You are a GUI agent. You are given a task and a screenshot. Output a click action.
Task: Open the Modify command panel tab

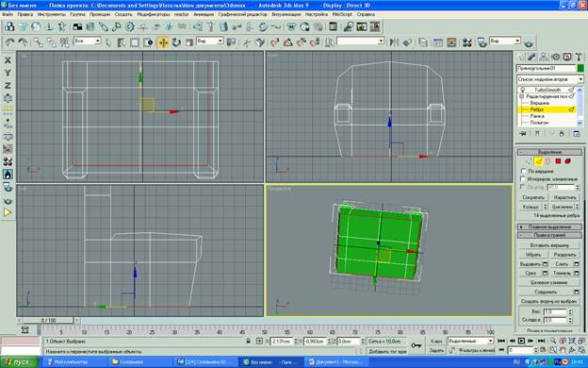point(531,57)
